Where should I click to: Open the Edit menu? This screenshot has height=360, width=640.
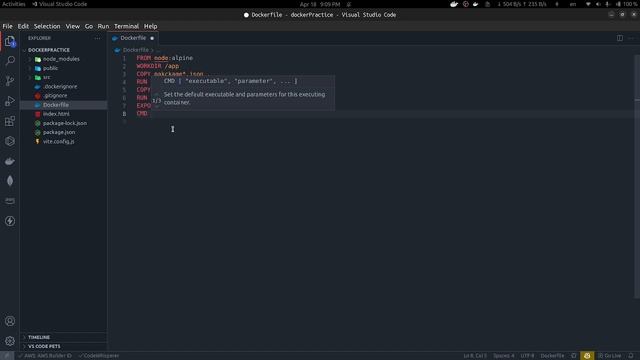click(23, 26)
